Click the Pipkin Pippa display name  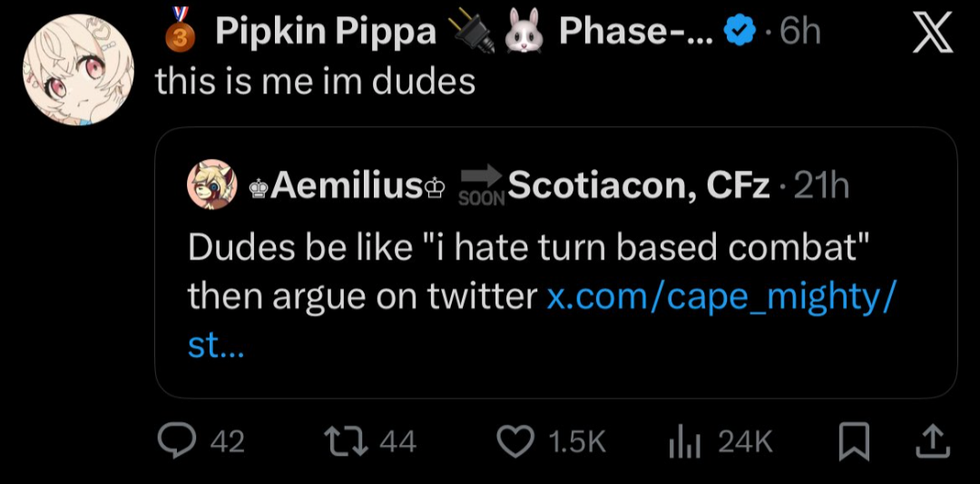[325, 33]
